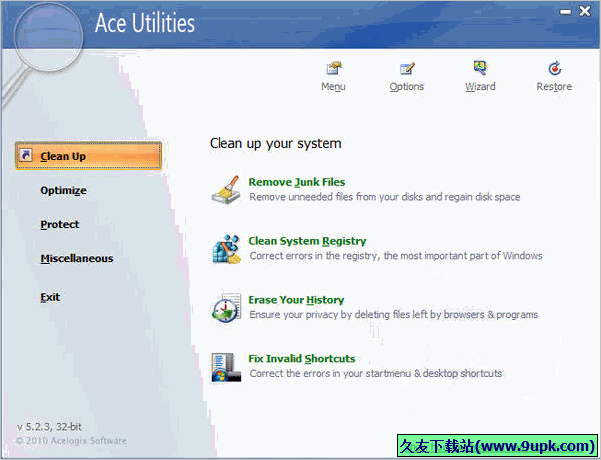Select the Clean Up sidebar tab
This screenshot has width=601, height=460.
point(88,156)
